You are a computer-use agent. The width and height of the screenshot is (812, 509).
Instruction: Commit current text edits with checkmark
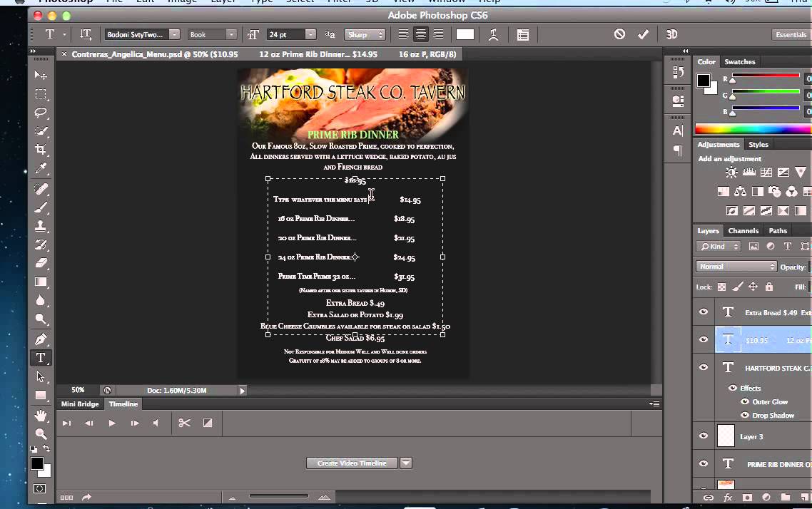pyautogui.click(x=643, y=34)
